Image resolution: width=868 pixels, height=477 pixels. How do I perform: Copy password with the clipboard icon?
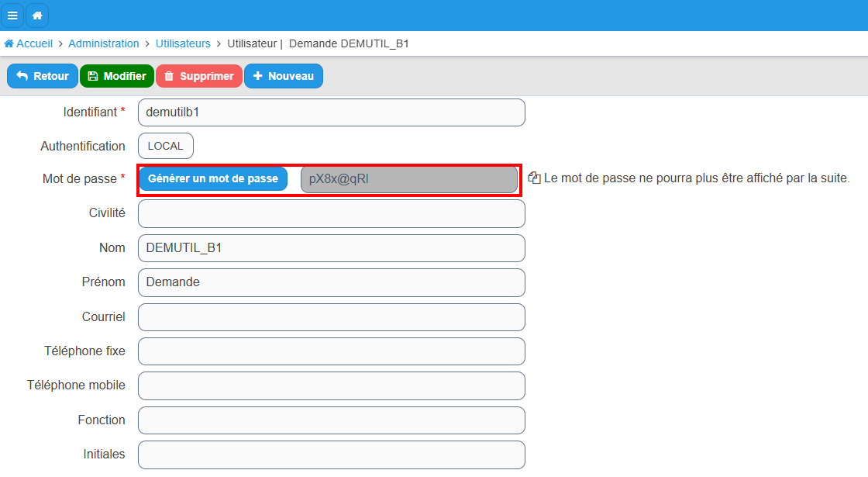click(x=534, y=178)
